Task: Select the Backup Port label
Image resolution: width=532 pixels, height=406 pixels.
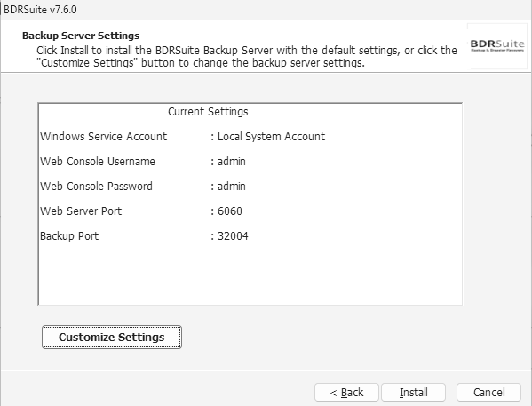Action: 69,236
